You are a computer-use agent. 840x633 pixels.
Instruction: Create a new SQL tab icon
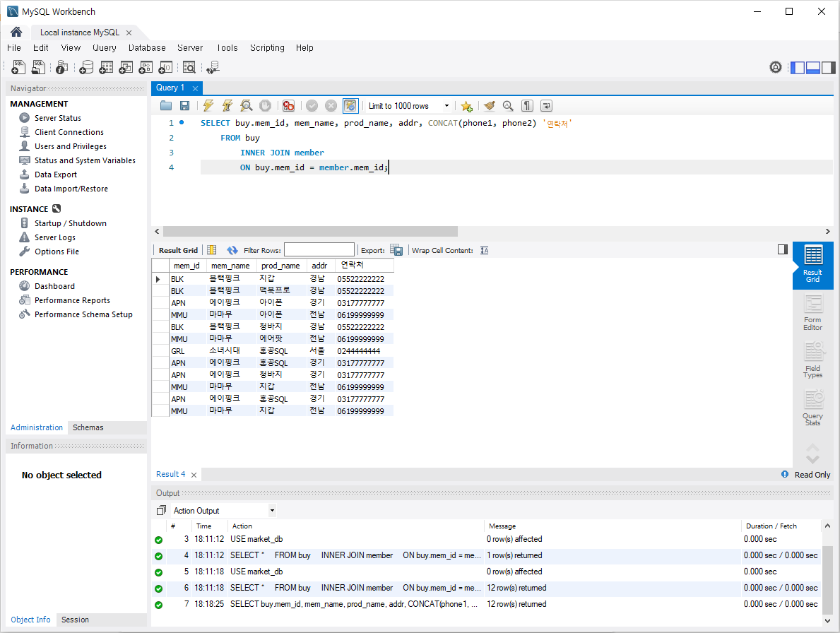(x=18, y=67)
